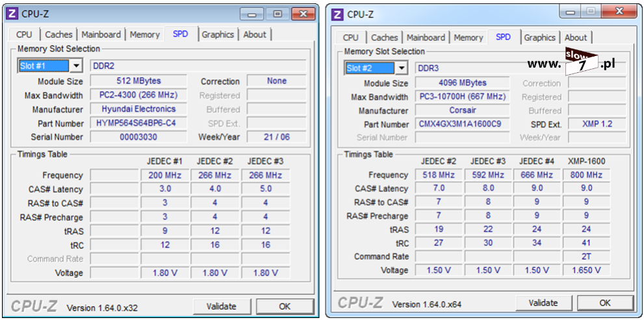Click CAS# Latency value 3.0
644x320 pixels.
(164, 189)
